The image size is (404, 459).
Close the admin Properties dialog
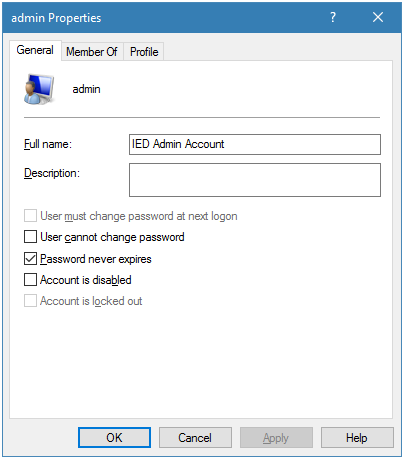click(378, 17)
